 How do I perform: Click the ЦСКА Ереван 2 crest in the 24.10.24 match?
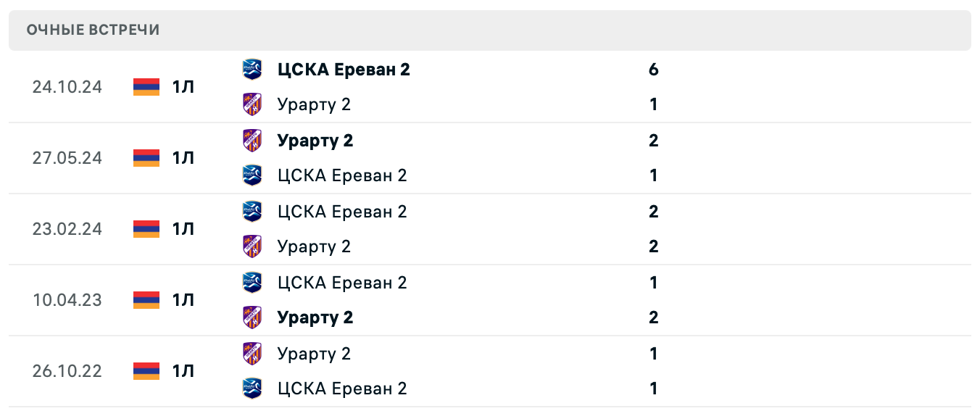(252, 69)
